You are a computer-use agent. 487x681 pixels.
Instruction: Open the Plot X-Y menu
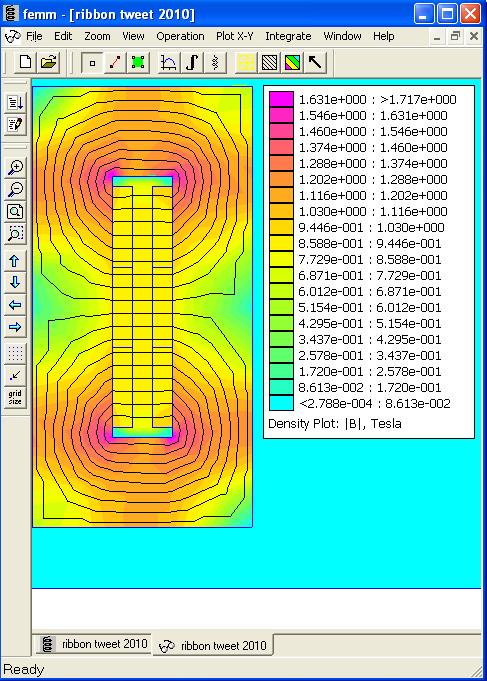click(x=235, y=36)
